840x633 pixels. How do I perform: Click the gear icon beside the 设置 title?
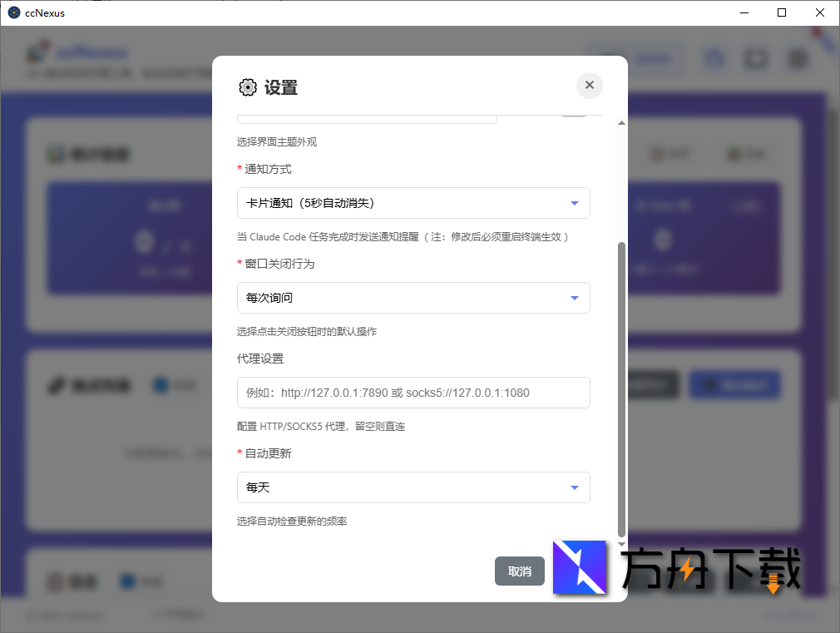247,87
